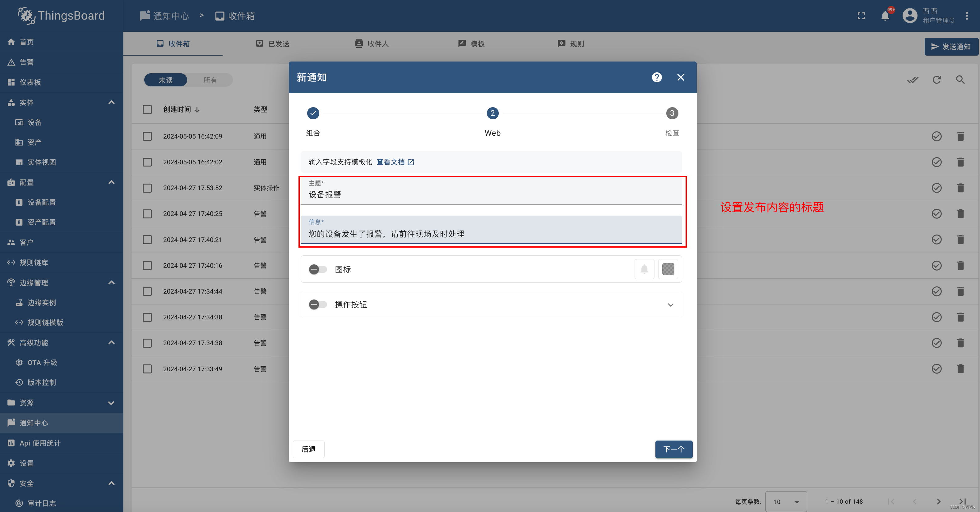Expand the 操作按钮 section chevron
The image size is (980, 512).
click(670, 305)
